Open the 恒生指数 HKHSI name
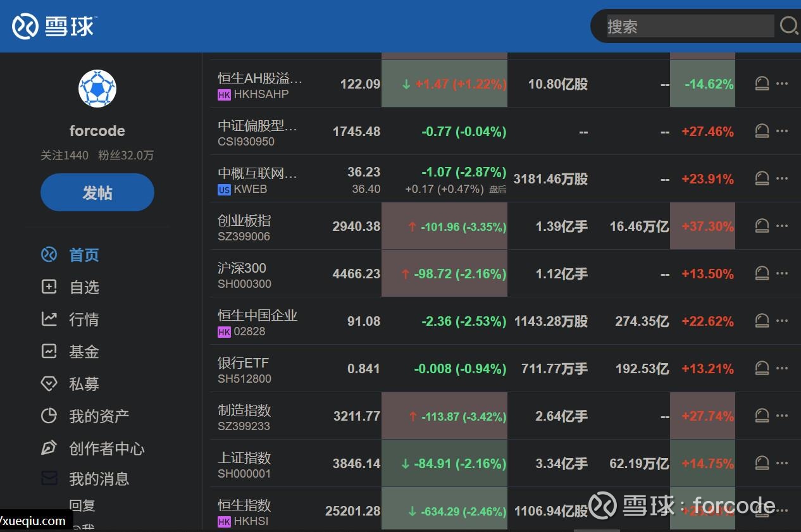The width and height of the screenshot is (801, 532). pos(244,505)
